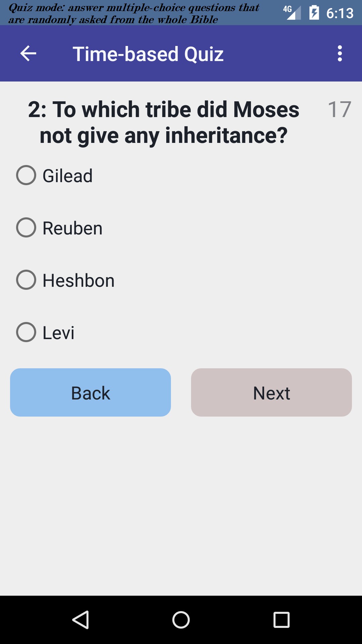362x644 pixels.
Task: Select Heshbon radio button
Action: tap(26, 280)
